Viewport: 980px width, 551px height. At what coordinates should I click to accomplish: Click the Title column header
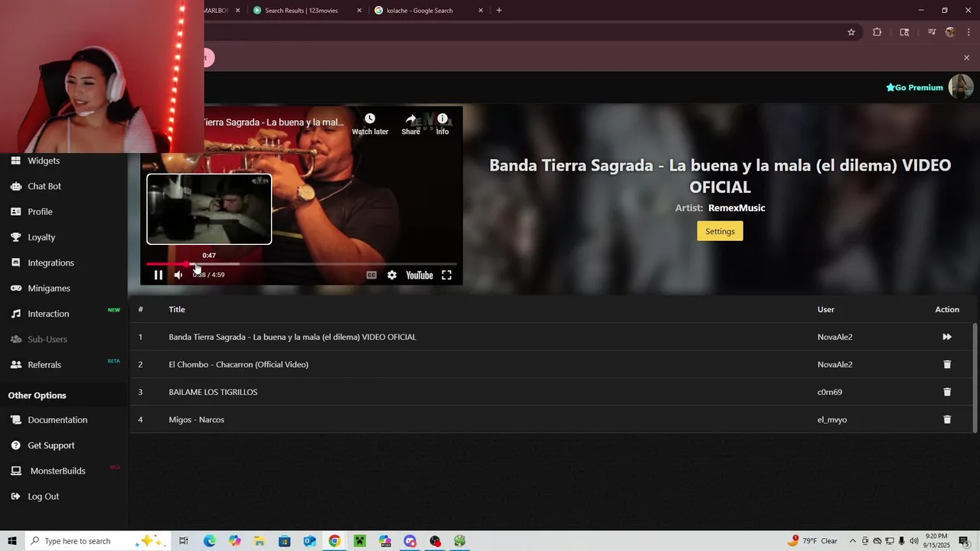click(x=177, y=309)
